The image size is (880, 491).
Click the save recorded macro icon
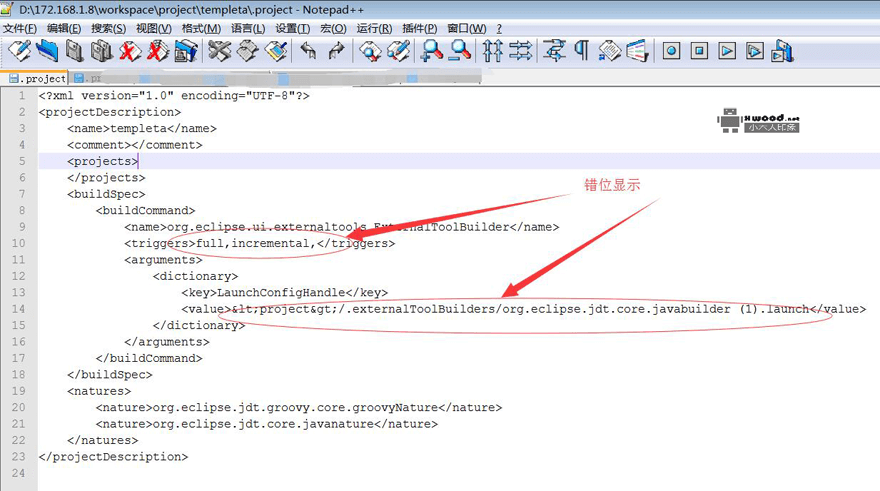(x=782, y=51)
